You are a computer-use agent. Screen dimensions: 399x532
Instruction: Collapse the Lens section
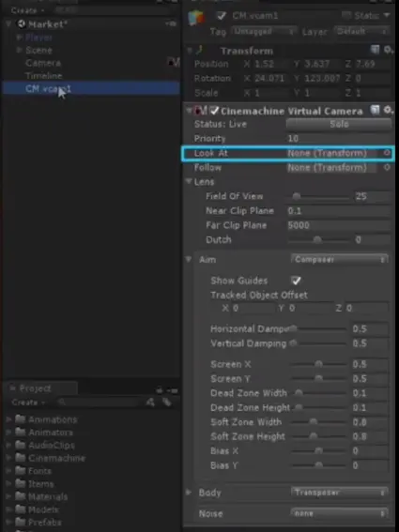[x=189, y=181]
